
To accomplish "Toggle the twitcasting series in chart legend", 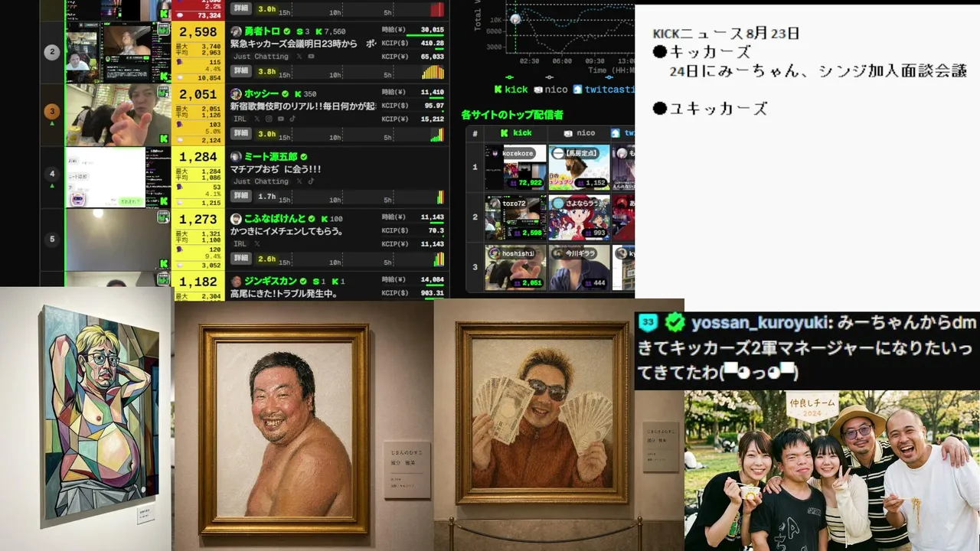I will click(604, 90).
